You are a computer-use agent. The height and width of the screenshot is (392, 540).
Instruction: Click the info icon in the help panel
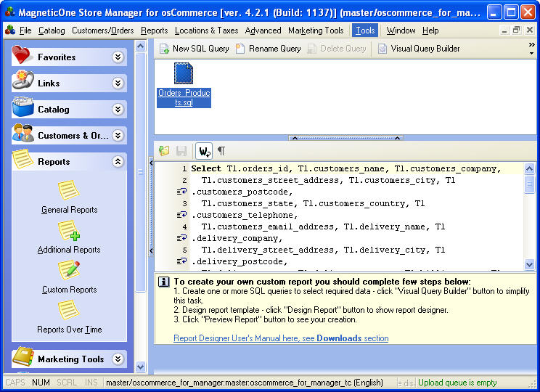[163, 282]
